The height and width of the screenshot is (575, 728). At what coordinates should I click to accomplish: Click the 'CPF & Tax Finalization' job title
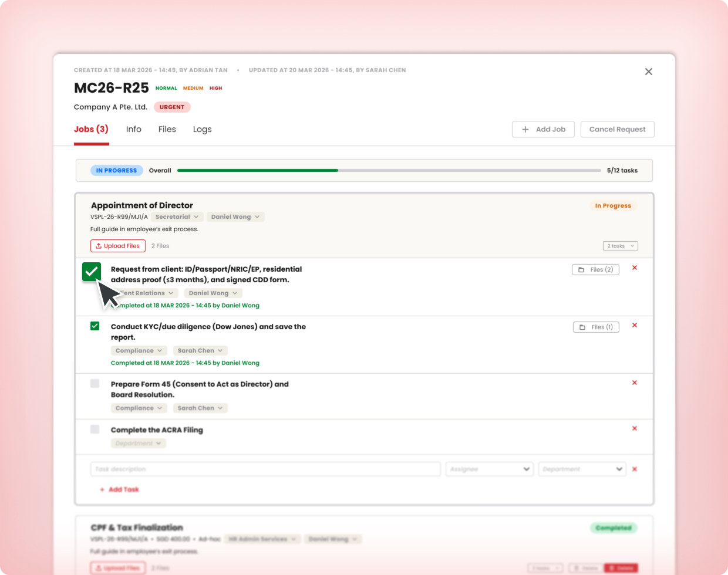click(137, 527)
